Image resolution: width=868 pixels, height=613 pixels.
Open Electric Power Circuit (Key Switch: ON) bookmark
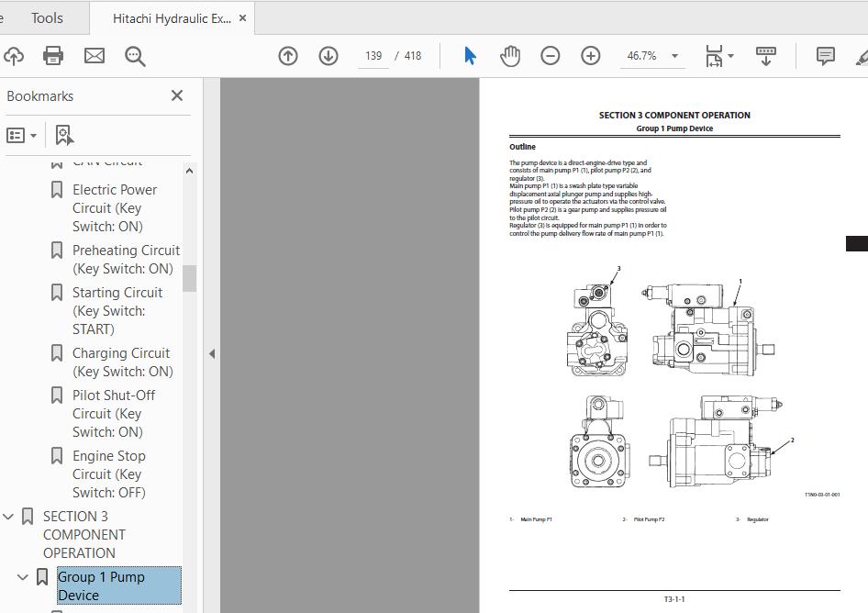(x=115, y=208)
